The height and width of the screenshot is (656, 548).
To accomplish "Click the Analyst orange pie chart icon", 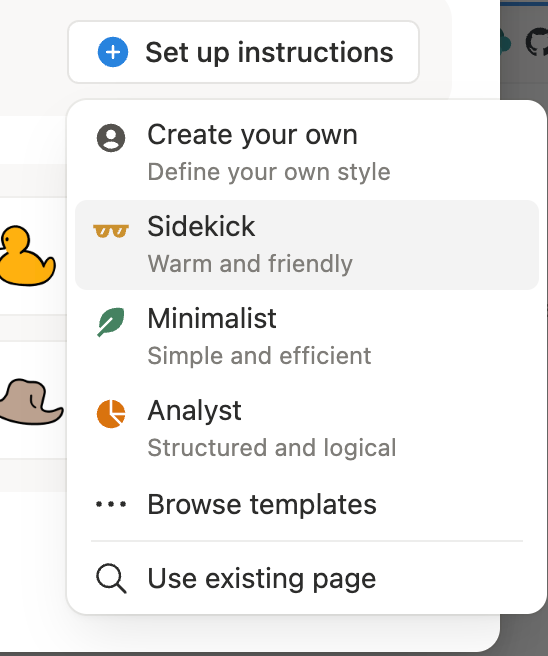I will 111,414.
